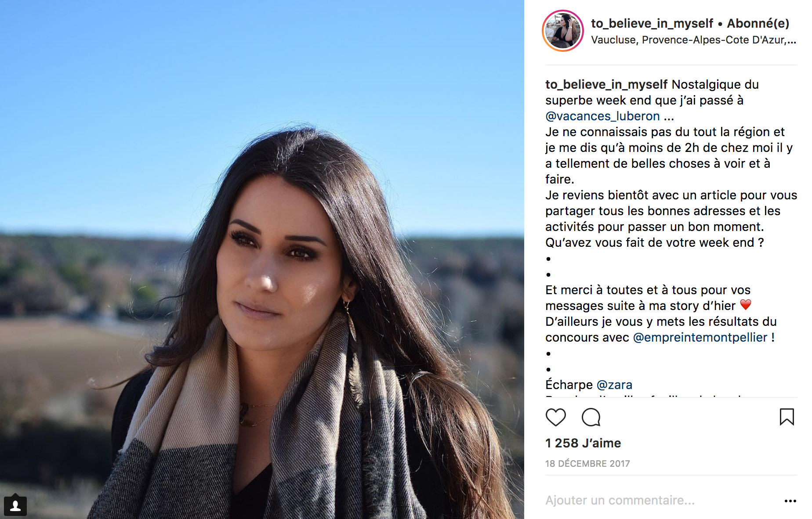
Task: Open the Vaucluse, Provence-Alpes-Cote D'Azur location
Action: click(693, 40)
